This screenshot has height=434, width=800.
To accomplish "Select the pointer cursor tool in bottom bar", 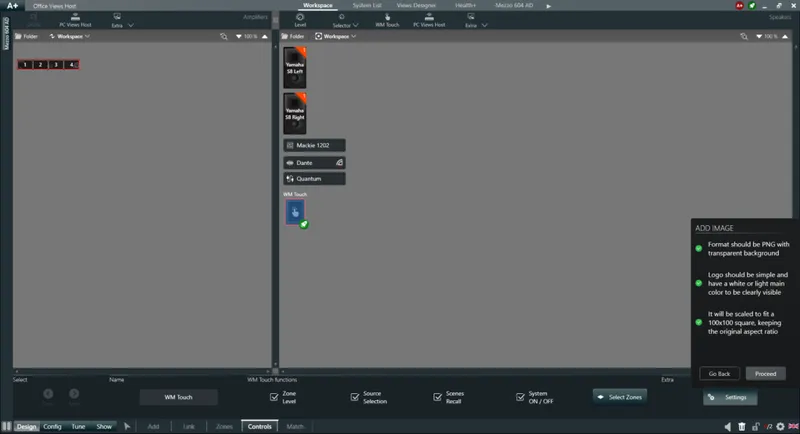I will (x=127, y=426).
